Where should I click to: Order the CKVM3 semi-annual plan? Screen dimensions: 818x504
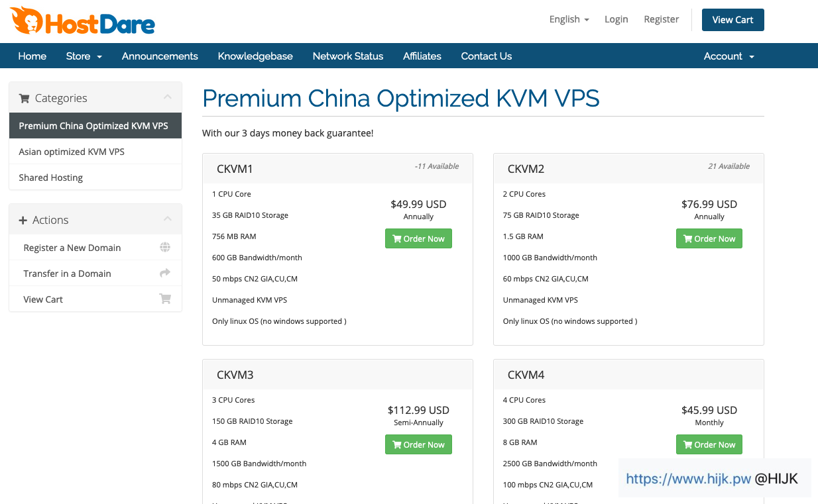click(x=418, y=444)
